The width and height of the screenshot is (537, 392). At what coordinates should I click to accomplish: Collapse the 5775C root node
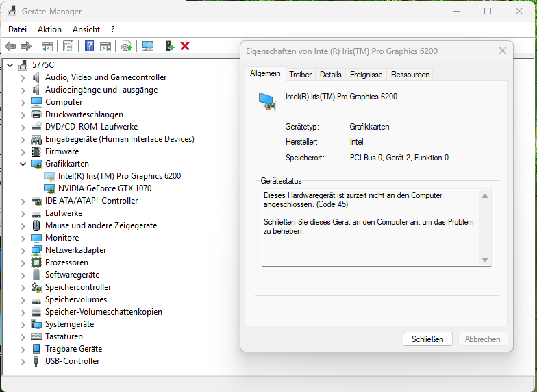click(10, 65)
